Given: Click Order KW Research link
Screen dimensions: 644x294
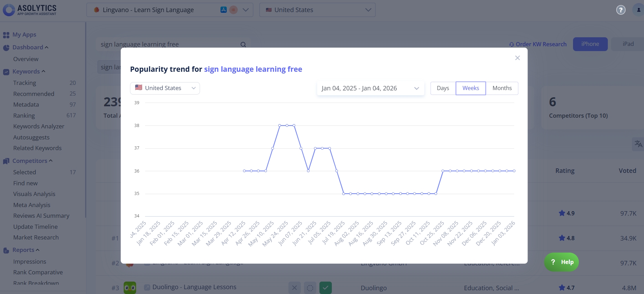Looking at the screenshot, I should [x=538, y=44].
